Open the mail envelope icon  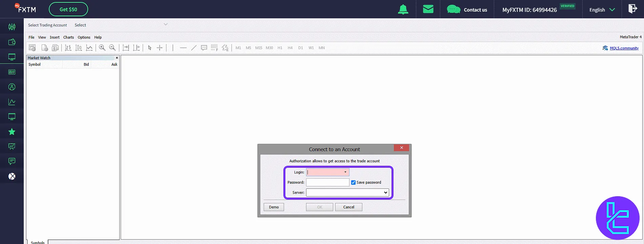[428, 9]
